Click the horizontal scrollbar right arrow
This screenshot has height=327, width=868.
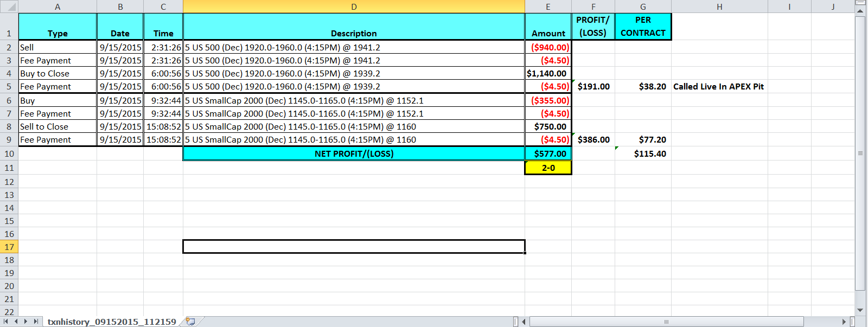tap(844, 322)
